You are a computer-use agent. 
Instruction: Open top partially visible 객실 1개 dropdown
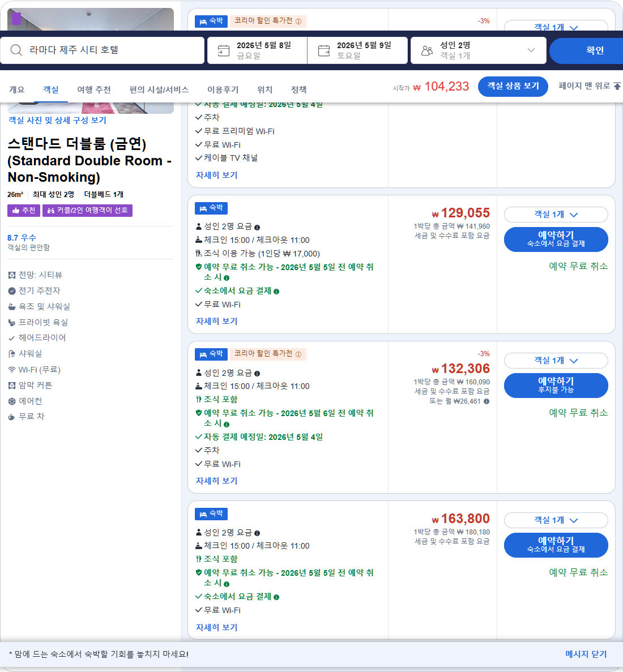(x=556, y=25)
